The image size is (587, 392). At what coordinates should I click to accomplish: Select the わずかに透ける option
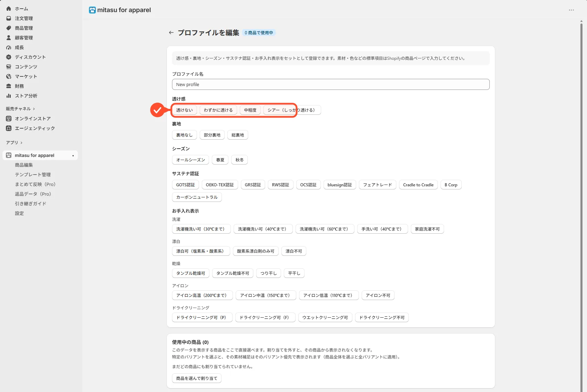218,110
